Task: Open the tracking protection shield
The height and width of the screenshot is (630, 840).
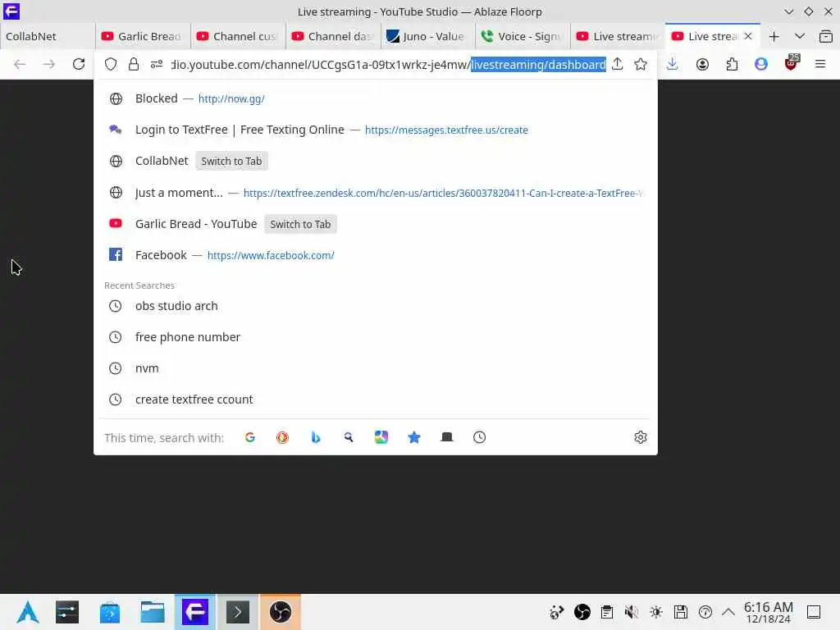Action: pos(111,64)
